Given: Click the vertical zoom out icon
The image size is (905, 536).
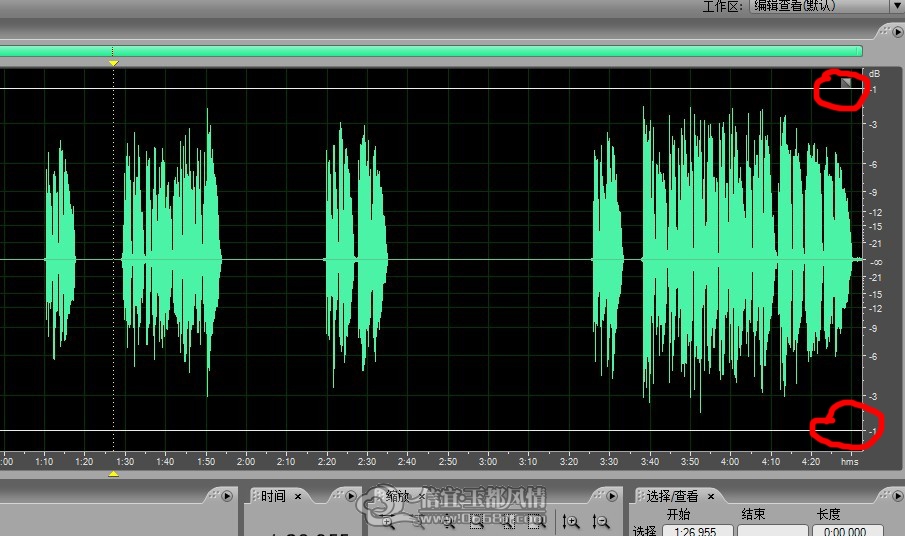Looking at the screenshot, I should coord(600,522).
